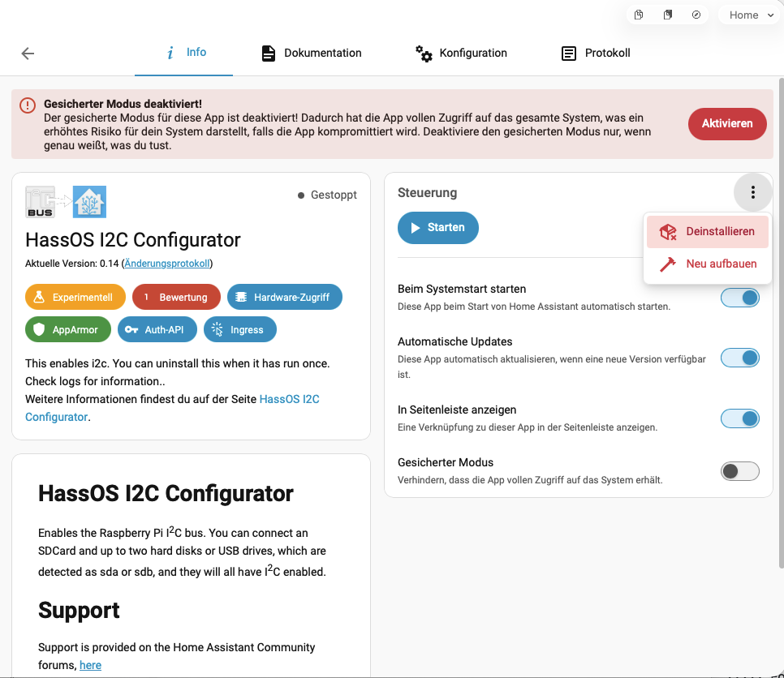
Task: Click the page's vertical scrollbar
Action: pyautogui.click(x=781, y=323)
